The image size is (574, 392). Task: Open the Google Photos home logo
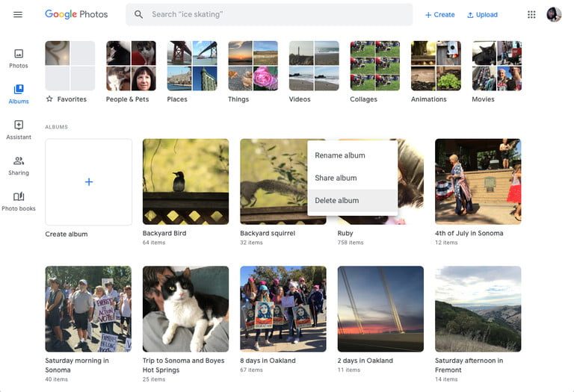[76, 14]
